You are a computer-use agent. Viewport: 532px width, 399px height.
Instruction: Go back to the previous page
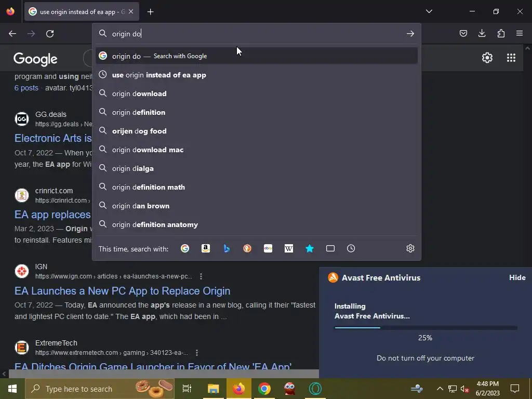[12, 34]
